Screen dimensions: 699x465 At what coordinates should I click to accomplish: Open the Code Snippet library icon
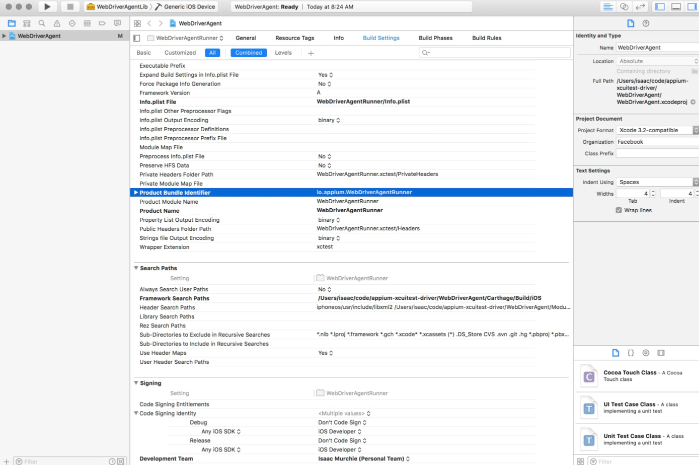pos(630,353)
